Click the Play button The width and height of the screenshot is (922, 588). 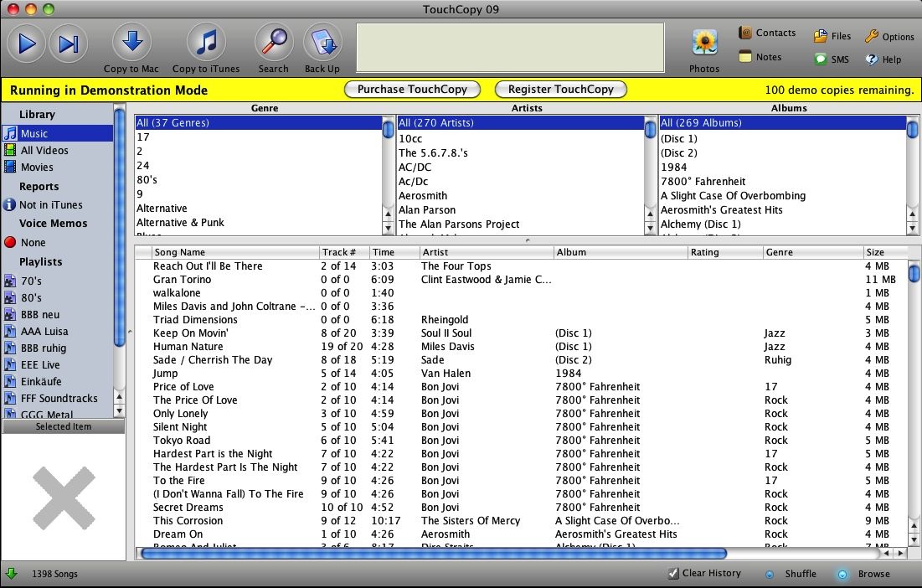click(28, 44)
